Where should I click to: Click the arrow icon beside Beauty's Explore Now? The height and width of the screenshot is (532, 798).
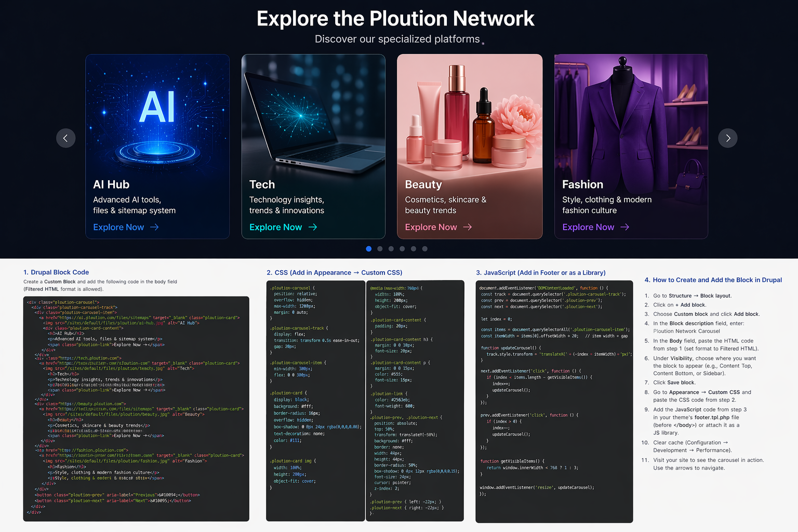pyautogui.click(x=468, y=227)
